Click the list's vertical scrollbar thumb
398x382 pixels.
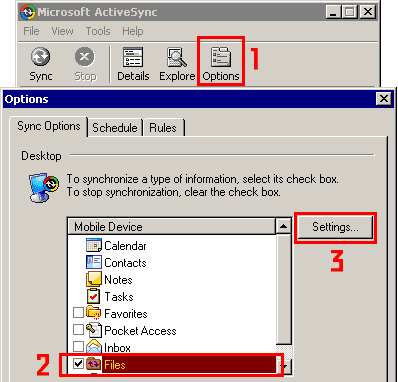pyautogui.click(x=284, y=289)
